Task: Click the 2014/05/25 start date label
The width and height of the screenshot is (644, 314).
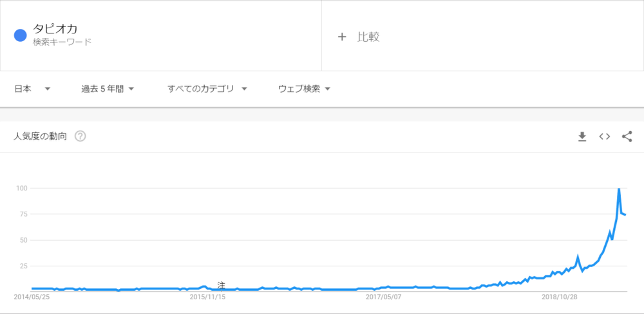Action: click(x=32, y=297)
